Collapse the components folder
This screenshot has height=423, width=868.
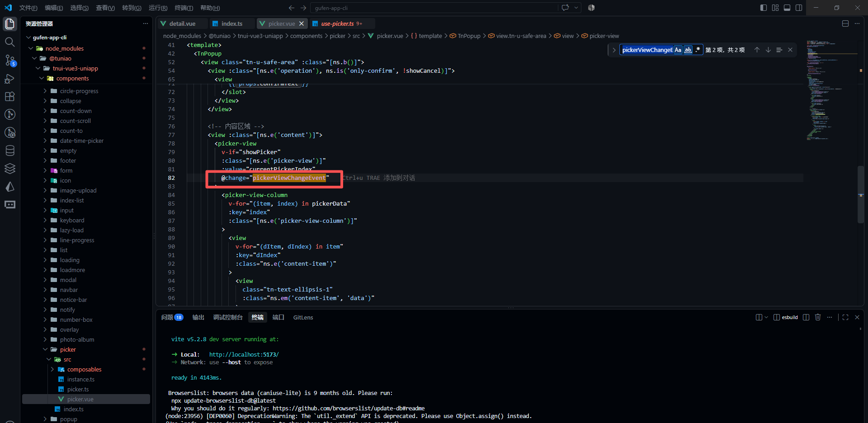click(41, 78)
